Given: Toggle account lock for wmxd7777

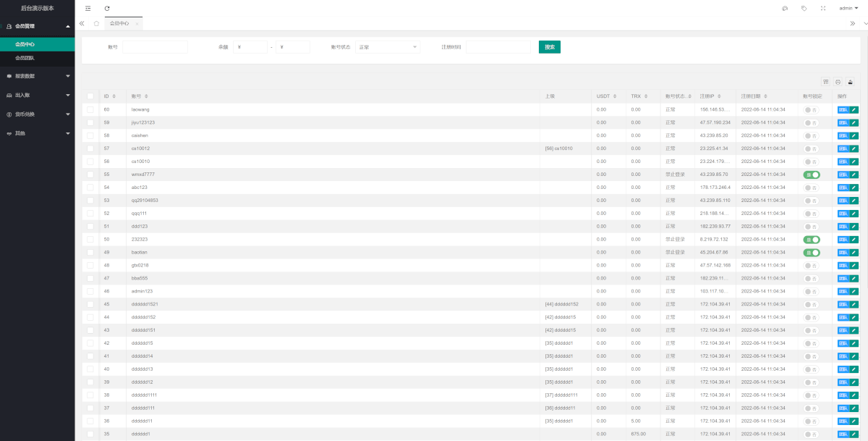Looking at the screenshot, I should pos(811,175).
